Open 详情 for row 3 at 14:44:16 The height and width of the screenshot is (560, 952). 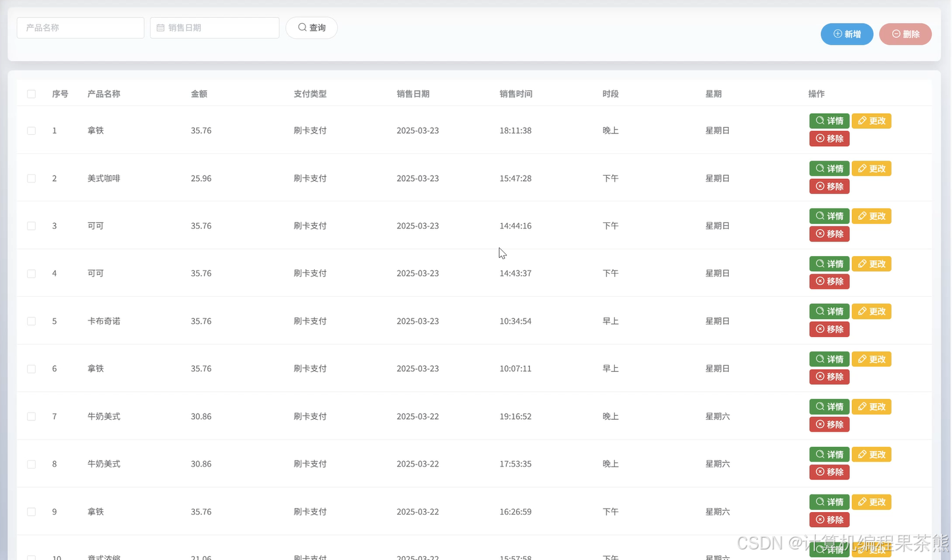click(x=829, y=216)
